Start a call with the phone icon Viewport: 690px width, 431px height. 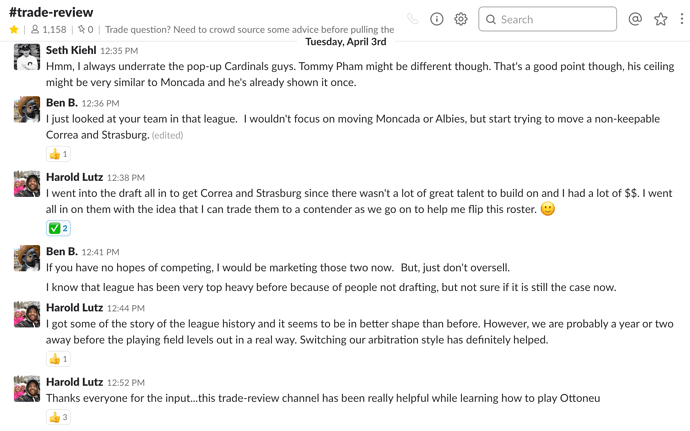pos(412,19)
